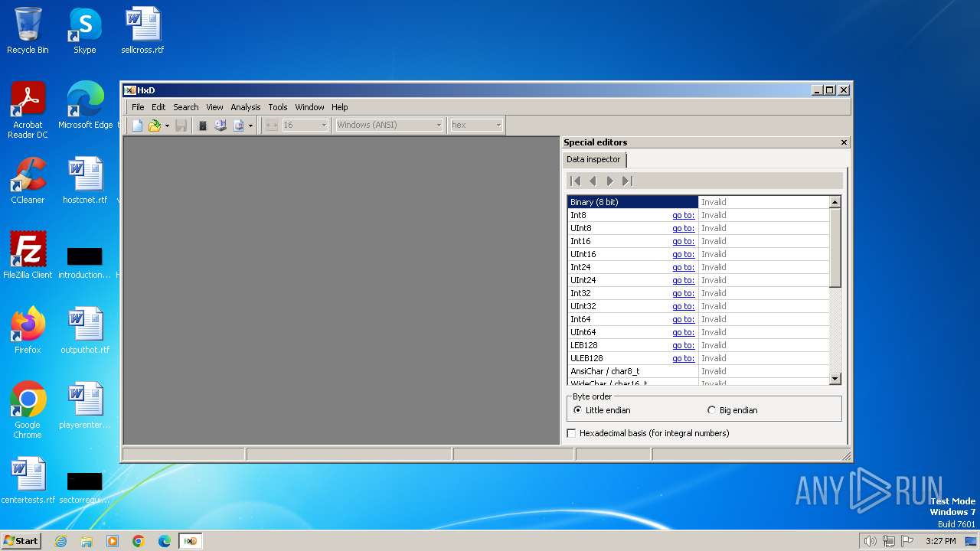This screenshot has width=980, height=551.
Task: Launch Skype desktop shortcut
Action: tap(85, 31)
